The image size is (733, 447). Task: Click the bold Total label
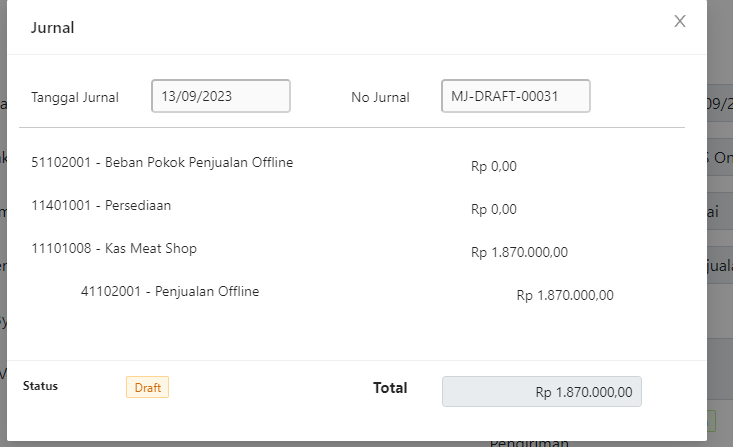click(390, 388)
